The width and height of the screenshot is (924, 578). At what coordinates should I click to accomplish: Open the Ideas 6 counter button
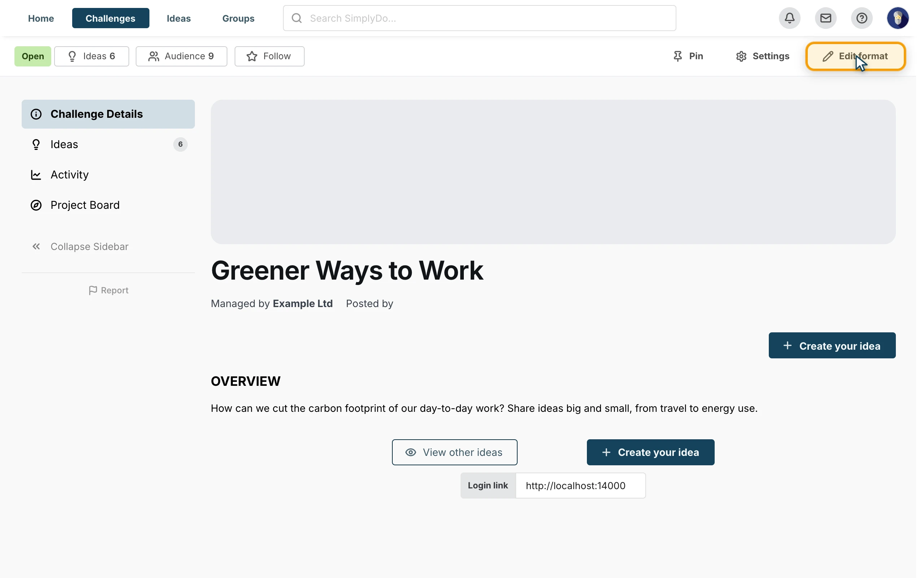click(x=92, y=56)
